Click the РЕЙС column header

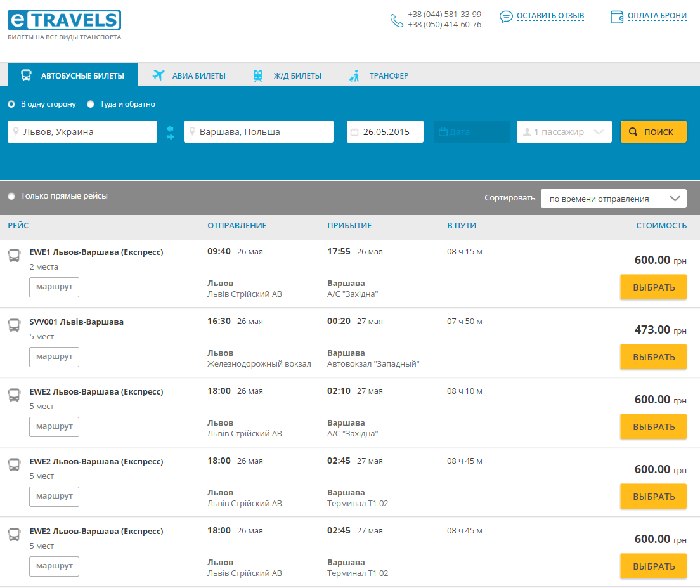18,225
